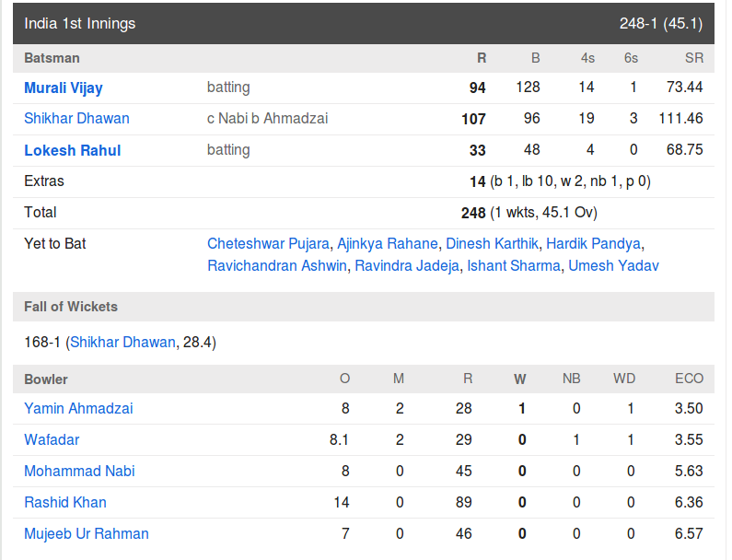Open Shikhar Dhawan's link in the batting table
Screen dimensions: 732x560
coord(76,118)
